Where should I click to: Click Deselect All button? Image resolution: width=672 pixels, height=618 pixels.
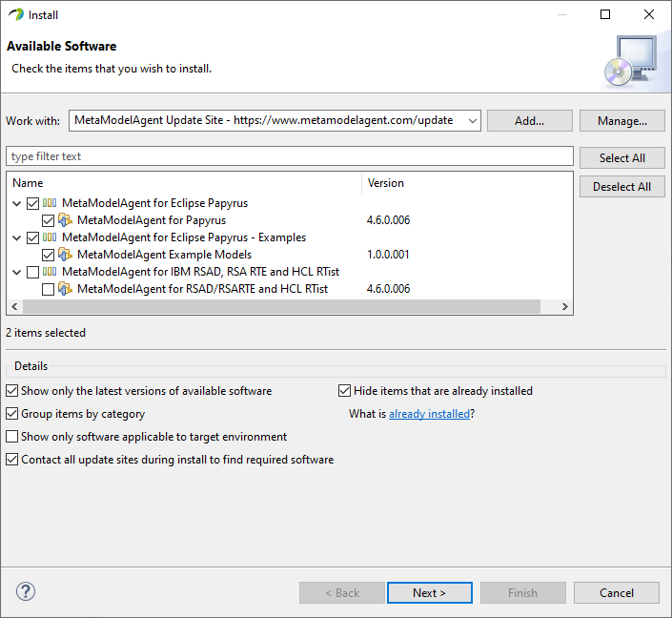pos(622,187)
